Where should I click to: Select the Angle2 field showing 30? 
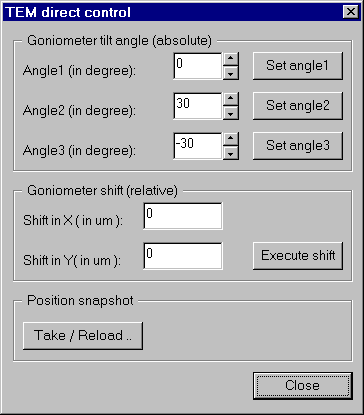(x=198, y=106)
